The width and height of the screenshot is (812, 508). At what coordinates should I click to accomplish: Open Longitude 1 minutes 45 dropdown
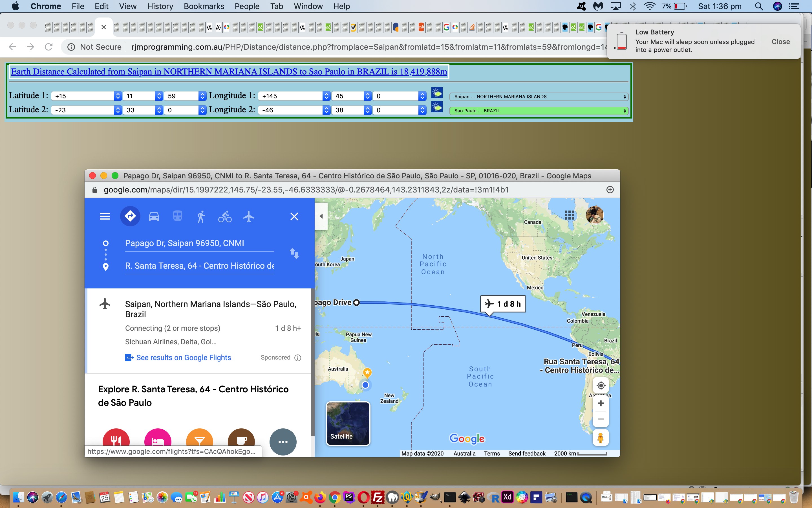pos(352,96)
